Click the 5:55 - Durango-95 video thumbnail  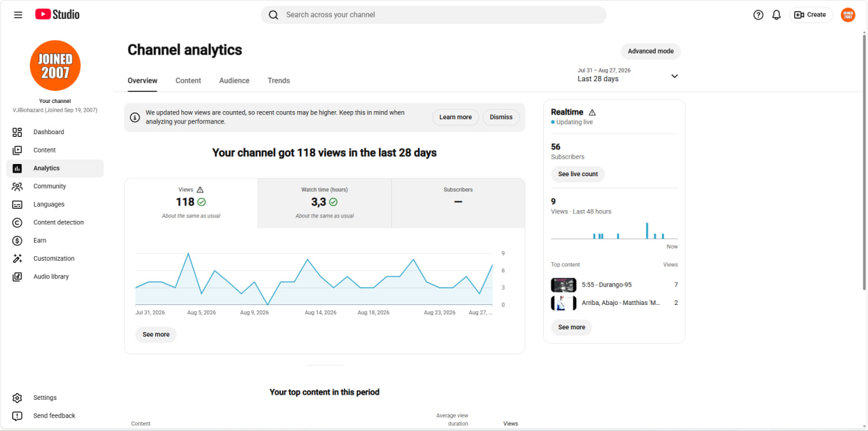[x=564, y=285]
